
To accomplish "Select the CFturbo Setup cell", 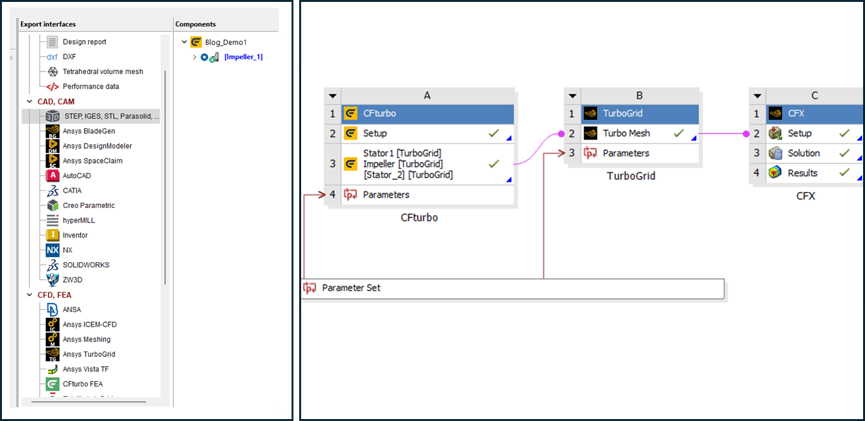I will pyautogui.click(x=428, y=134).
